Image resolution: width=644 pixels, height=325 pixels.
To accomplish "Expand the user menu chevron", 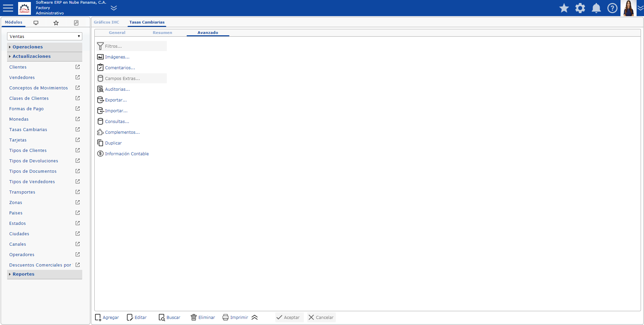I will (641, 8).
